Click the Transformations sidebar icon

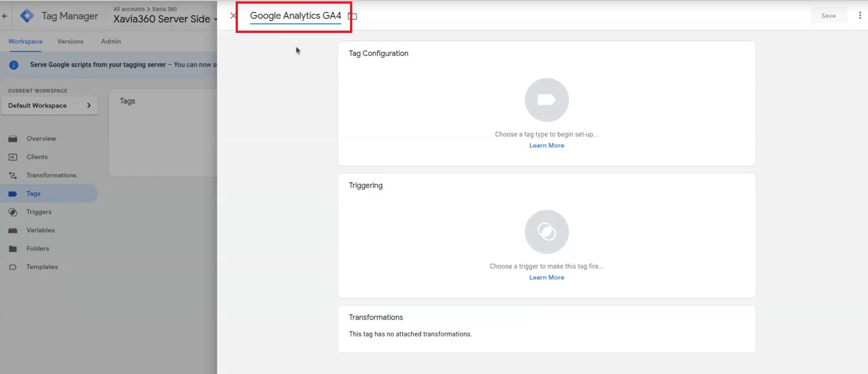[x=13, y=175]
